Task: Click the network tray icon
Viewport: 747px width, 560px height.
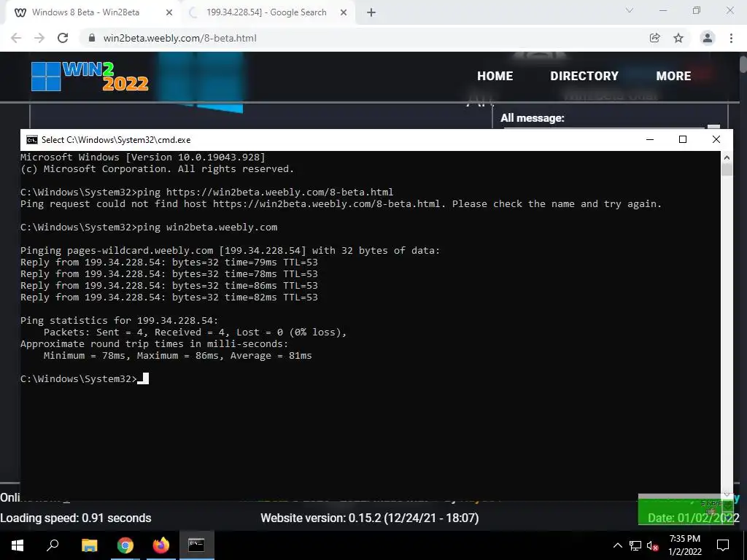Action: [635, 545]
